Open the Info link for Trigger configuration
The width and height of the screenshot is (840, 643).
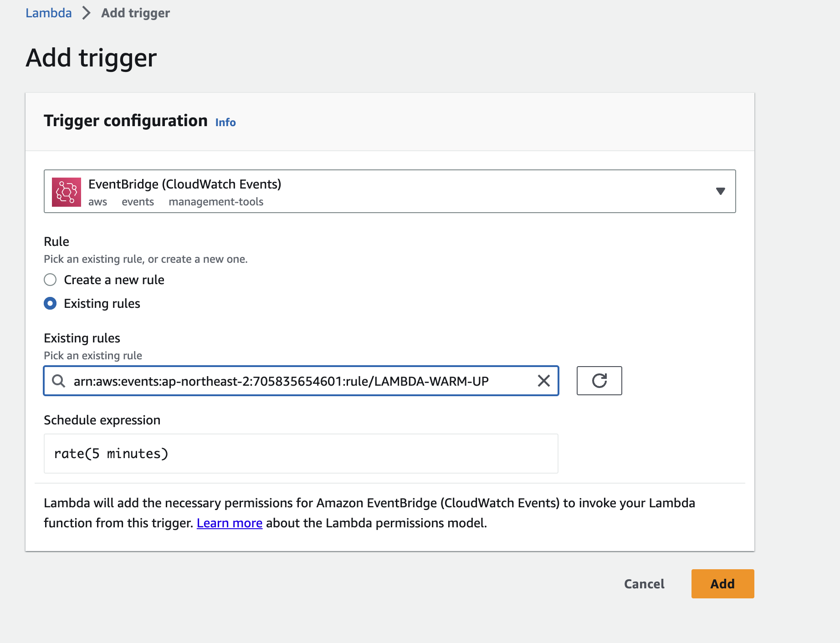coord(225,122)
